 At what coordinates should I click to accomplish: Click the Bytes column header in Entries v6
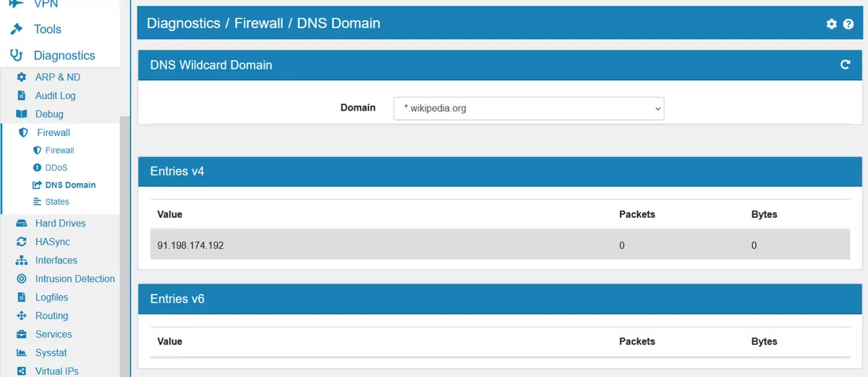(x=765, y=342)
